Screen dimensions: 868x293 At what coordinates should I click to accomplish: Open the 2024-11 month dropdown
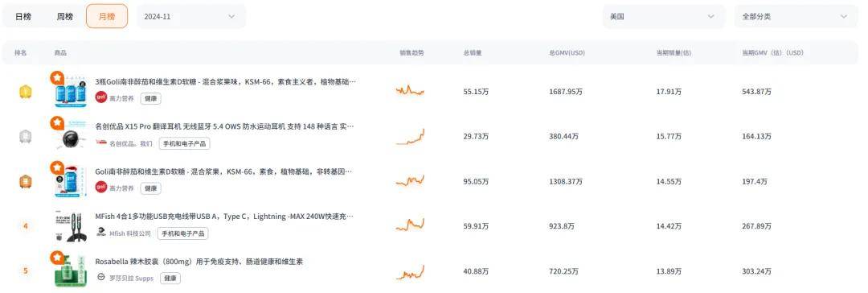(191, 17)
